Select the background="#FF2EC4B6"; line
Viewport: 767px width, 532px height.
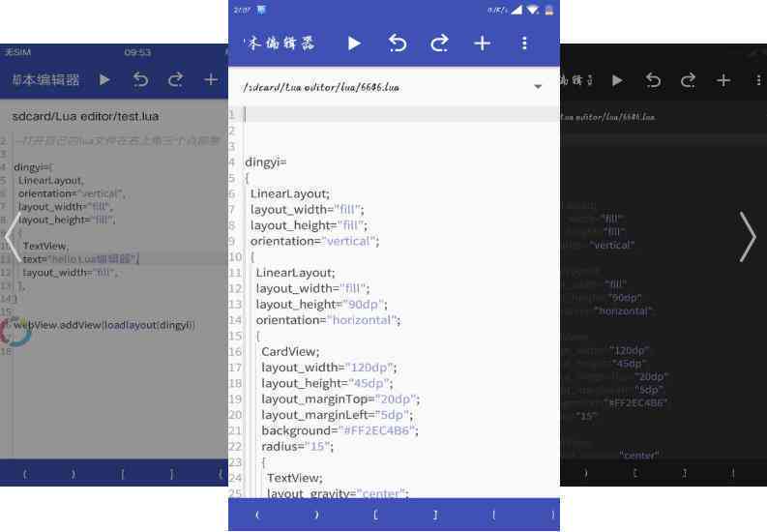pyautogui.click(x=339, y=430)
